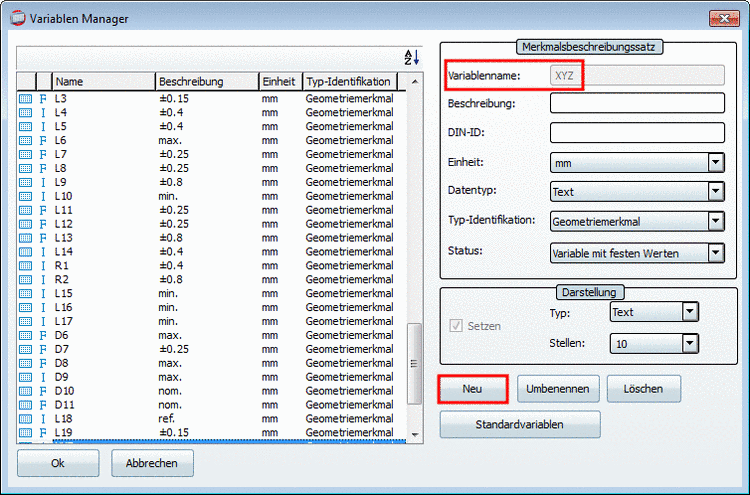The width and height of the screenshot is (750, 495).
Task: Click the mm unit cell in row R1
Action: click(270, 265)
